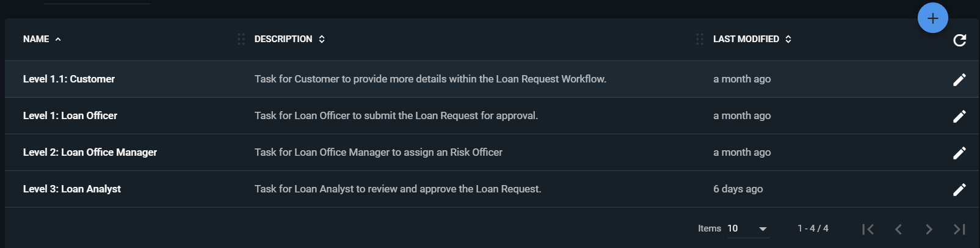Click the blue plus add button

pos(932,18)
